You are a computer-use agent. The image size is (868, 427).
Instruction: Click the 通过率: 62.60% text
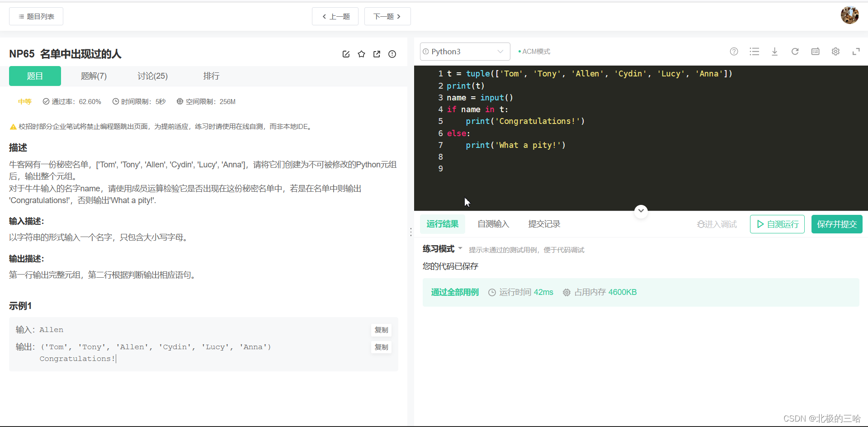pos(72,102)
